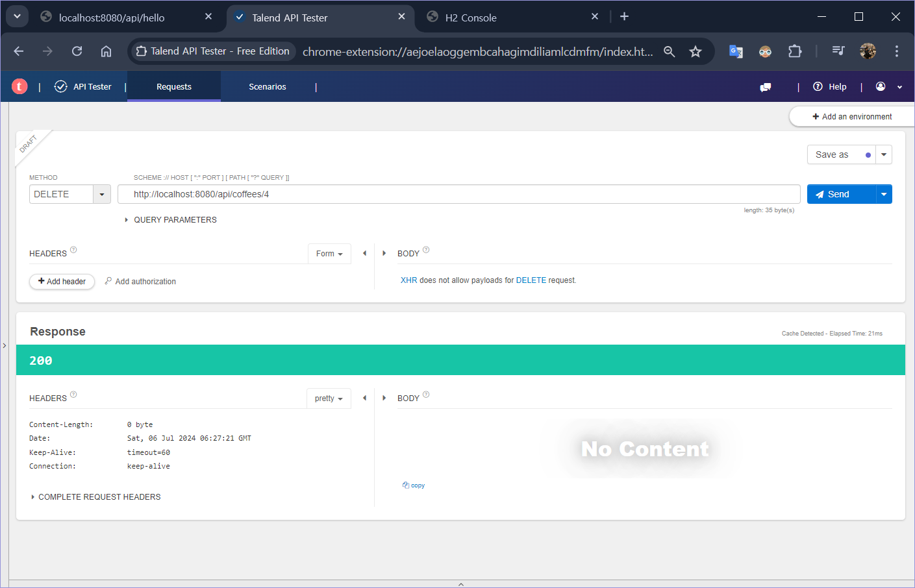Click the Talend logo icon
915x588 pixels.
point(19,86)
